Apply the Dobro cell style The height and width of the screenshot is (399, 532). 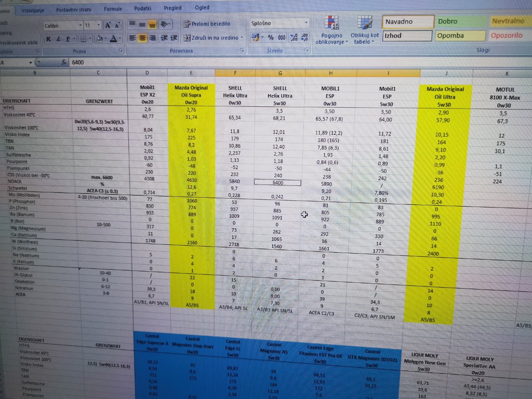461,21
